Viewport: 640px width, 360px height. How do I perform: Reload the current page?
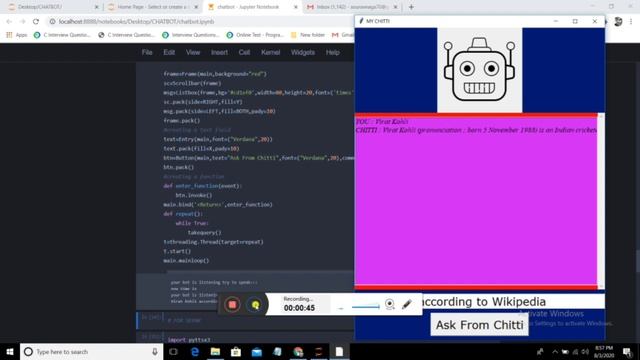pyautogui.click(x=36, y=21)
